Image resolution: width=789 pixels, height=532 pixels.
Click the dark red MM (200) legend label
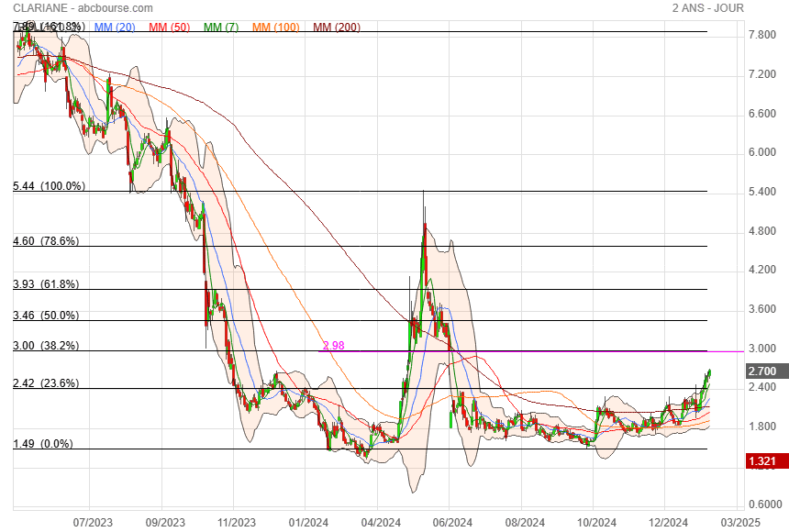[x=337, y=28]
